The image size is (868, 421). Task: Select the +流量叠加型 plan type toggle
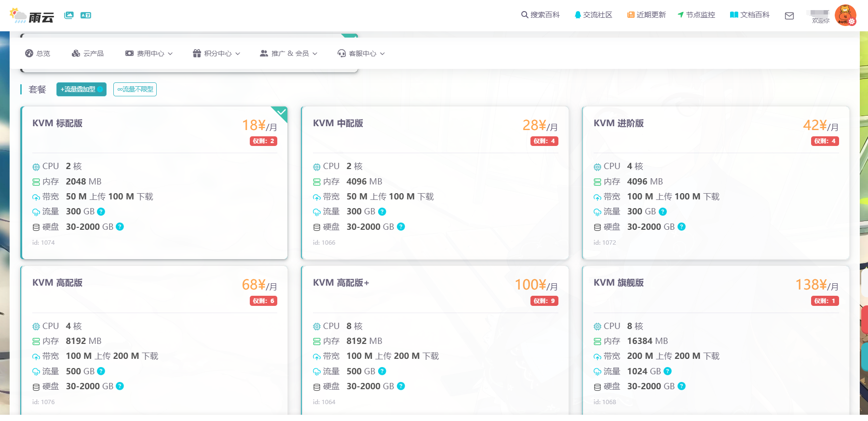pyautogui.click(x=81, y=89)
